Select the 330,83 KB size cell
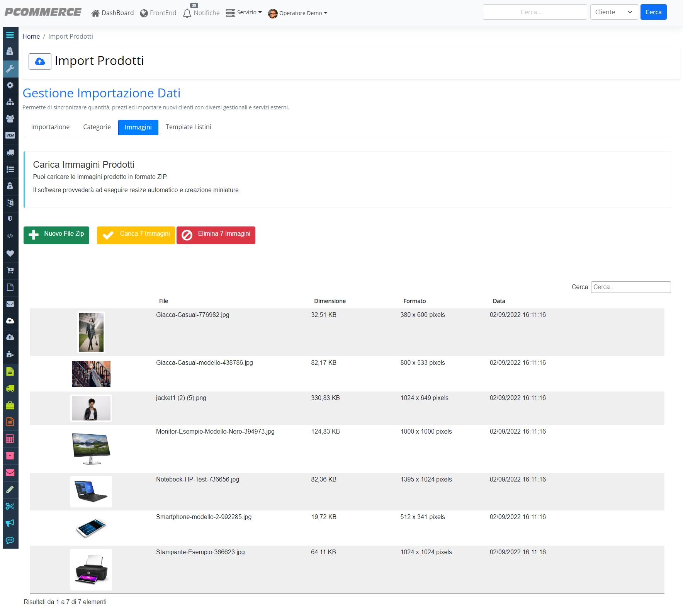The image size is (683, 616). 325,398
